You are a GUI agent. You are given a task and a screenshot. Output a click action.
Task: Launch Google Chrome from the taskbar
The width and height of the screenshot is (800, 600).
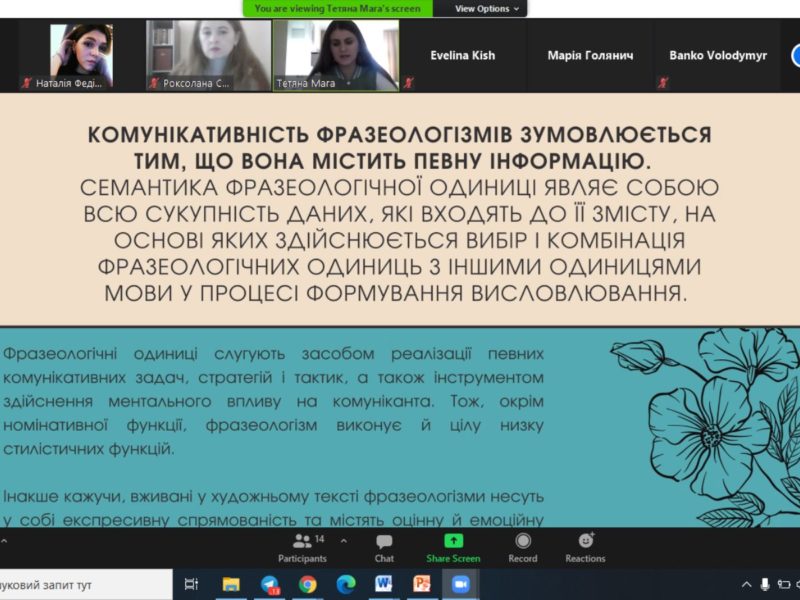[308, 585]
